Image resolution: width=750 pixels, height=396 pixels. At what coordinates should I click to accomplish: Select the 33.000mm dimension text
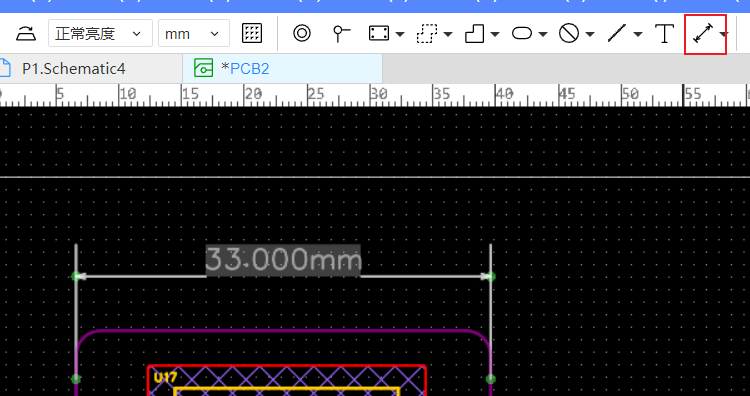coord(283,260)
